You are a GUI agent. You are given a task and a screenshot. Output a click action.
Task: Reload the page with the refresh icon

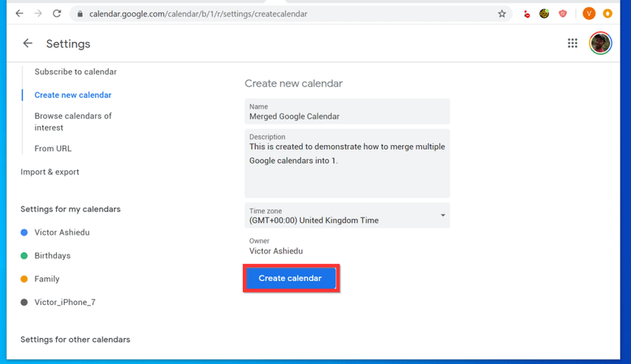click(57, 13)
